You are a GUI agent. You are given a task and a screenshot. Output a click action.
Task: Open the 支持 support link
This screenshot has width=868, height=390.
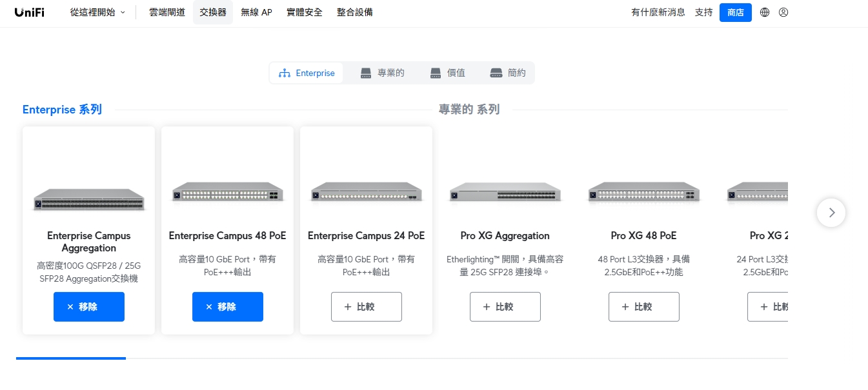click(703, 12)
